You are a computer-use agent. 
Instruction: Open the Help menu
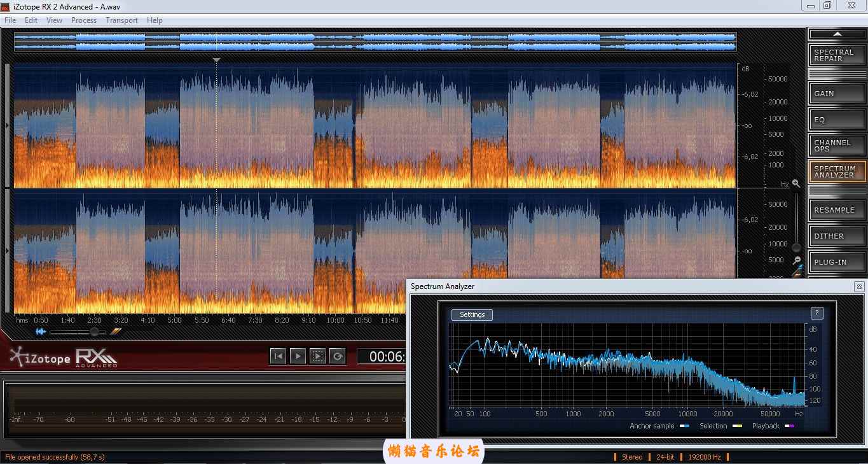coord(155,20)
